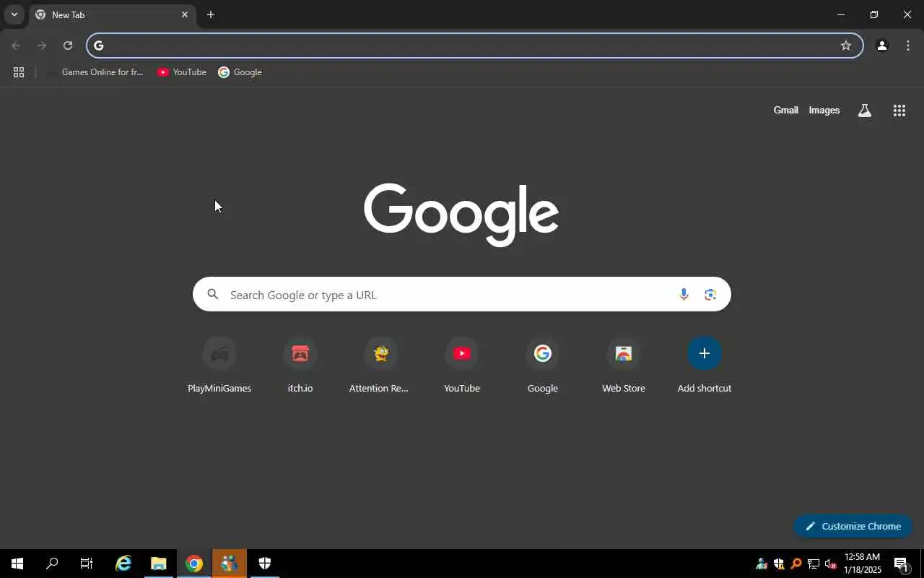
Task: Open the Web Store shortcut
Action: pyautogui.click(x=624, y=366)
